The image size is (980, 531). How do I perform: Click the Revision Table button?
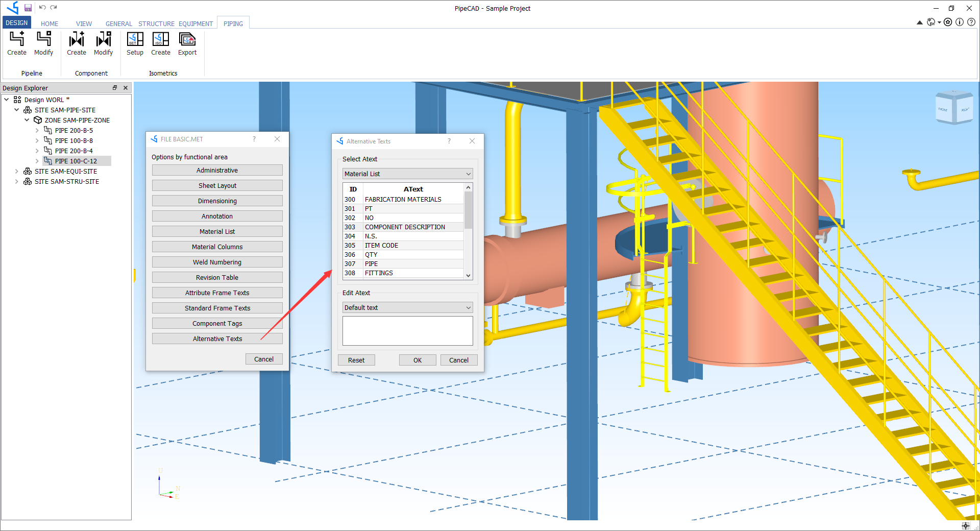(x=217, y=277)
